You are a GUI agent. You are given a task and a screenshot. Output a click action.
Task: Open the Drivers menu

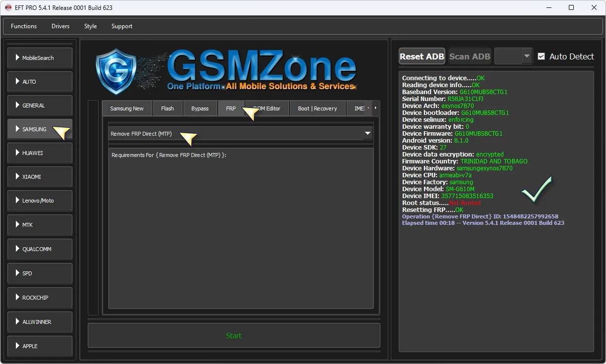click(x=61, y=26)
